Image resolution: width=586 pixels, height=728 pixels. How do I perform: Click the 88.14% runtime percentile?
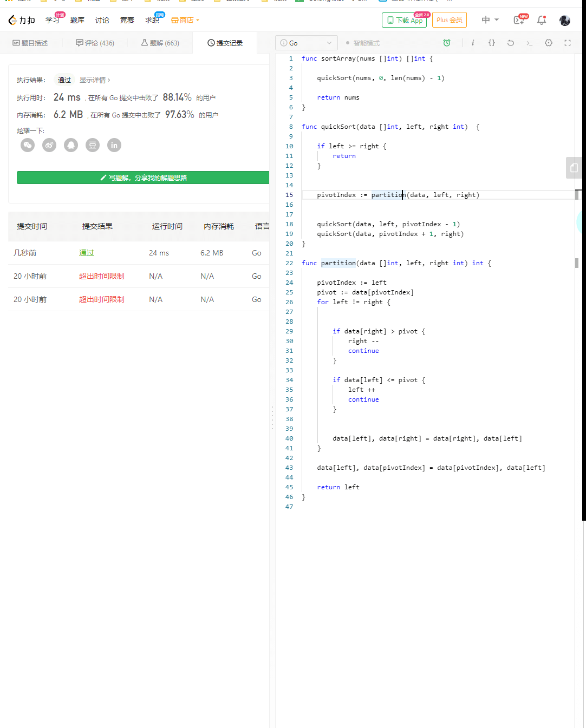pyautogui.click(x=177, y=97)
